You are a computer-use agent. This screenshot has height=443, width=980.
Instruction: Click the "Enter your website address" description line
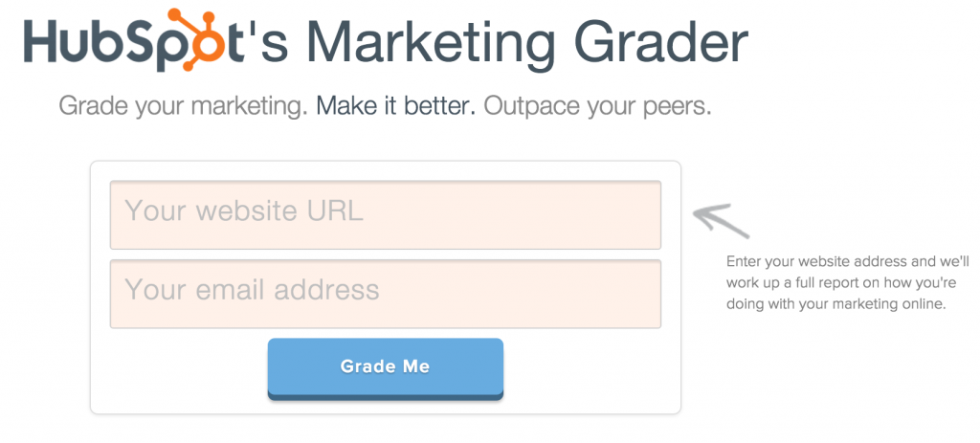pos(848,262)
